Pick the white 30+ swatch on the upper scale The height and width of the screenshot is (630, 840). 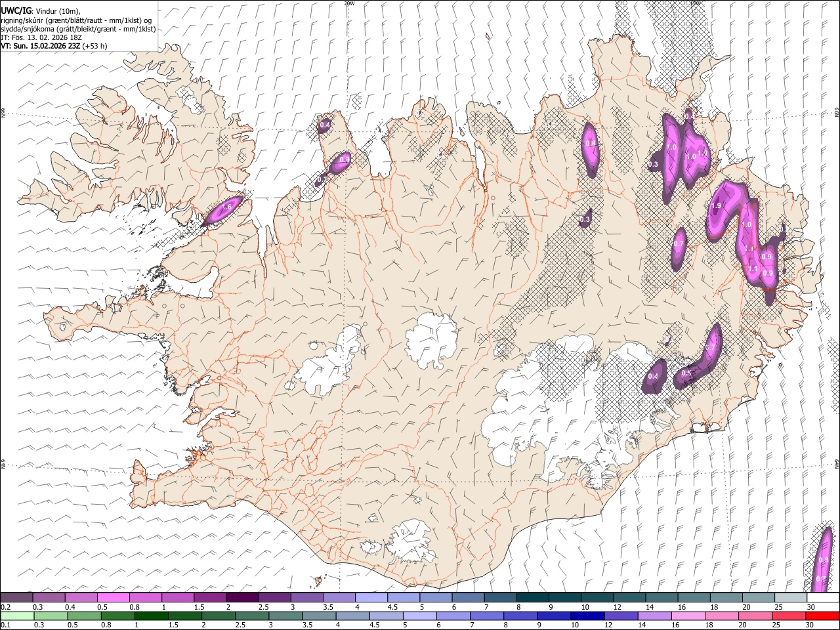click(823, 597)
